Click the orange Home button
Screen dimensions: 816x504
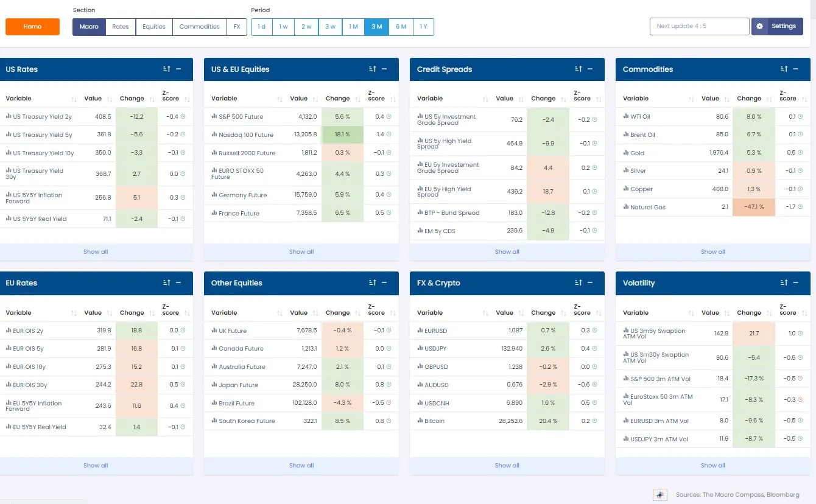[x=32, y=27]
